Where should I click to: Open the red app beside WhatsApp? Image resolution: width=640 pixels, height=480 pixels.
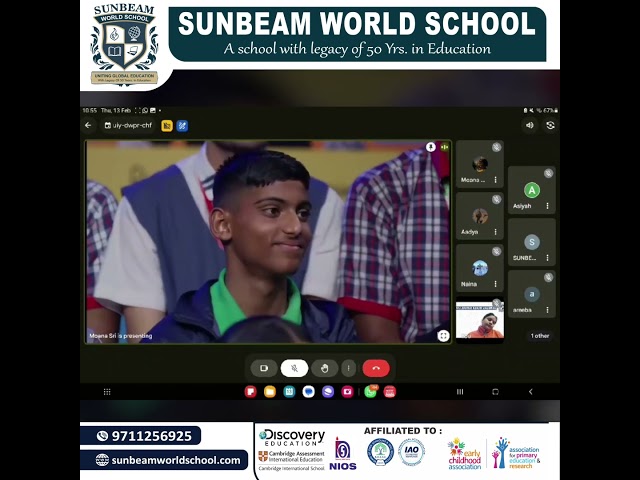click(390, 392)
